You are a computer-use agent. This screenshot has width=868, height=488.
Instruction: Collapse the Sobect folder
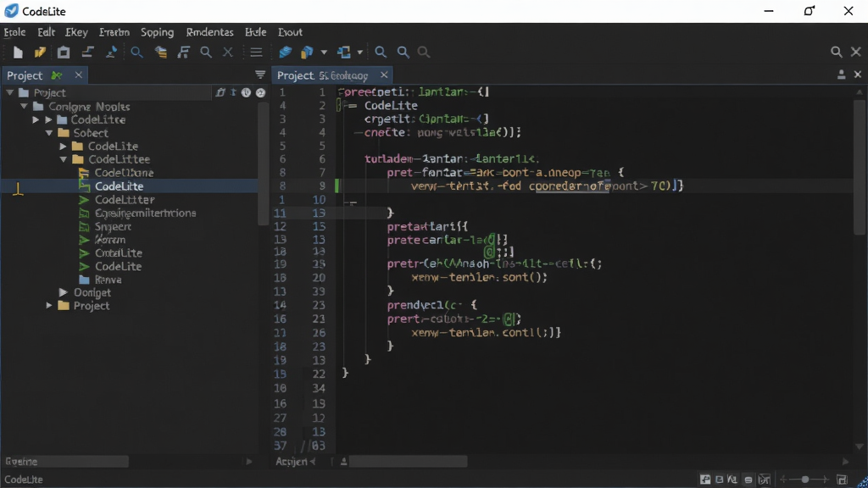[x=49, y=133]
